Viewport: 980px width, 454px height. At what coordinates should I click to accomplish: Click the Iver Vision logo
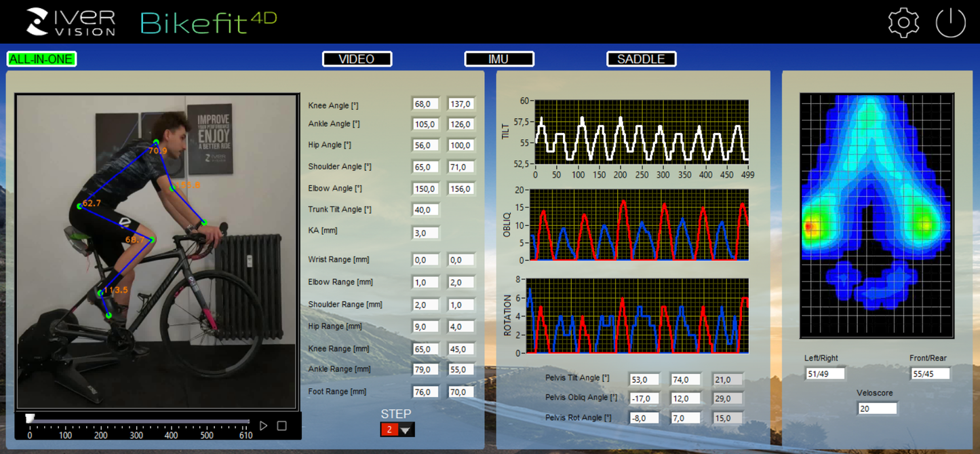pos(71,21)
